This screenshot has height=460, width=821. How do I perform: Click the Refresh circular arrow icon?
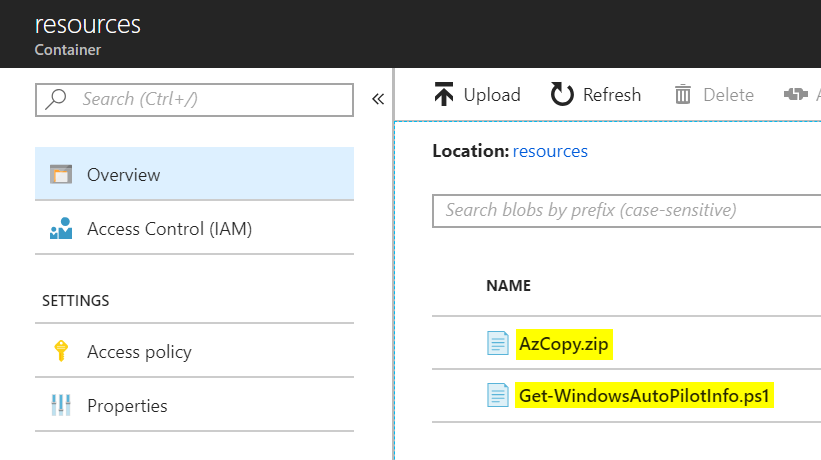tap(563, 95)
